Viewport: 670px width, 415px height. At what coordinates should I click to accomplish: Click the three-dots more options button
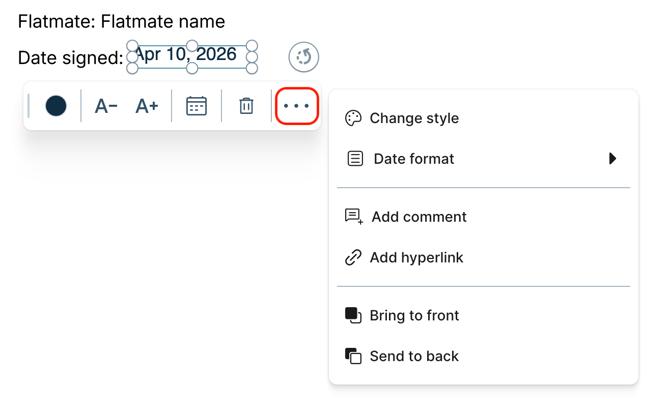pos(297,106)
